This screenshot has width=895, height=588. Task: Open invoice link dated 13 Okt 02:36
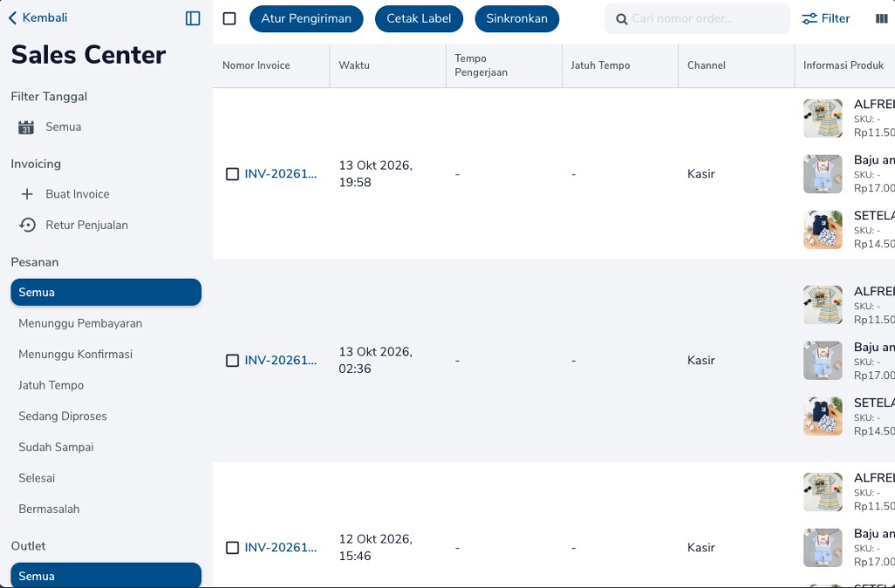point(281,361)
